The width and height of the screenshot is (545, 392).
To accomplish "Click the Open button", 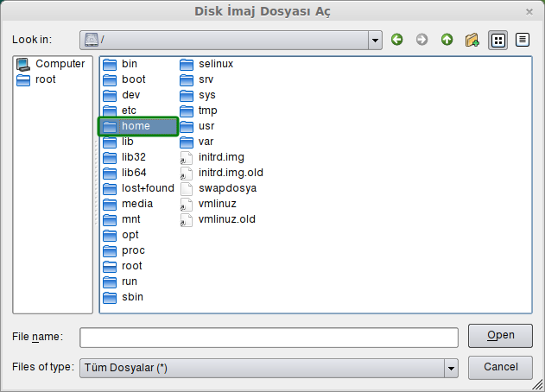I will pos(500,336).
